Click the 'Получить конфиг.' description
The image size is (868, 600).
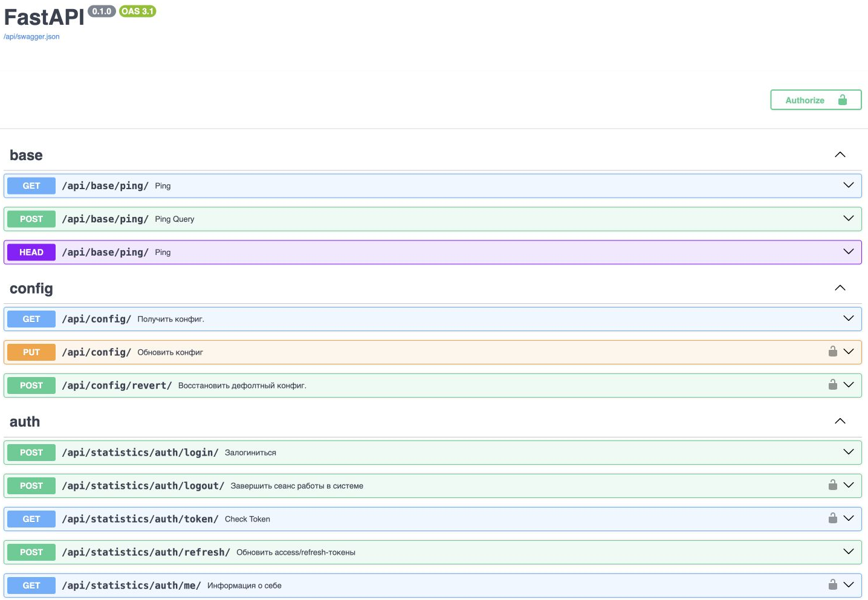tap(171, 319)
